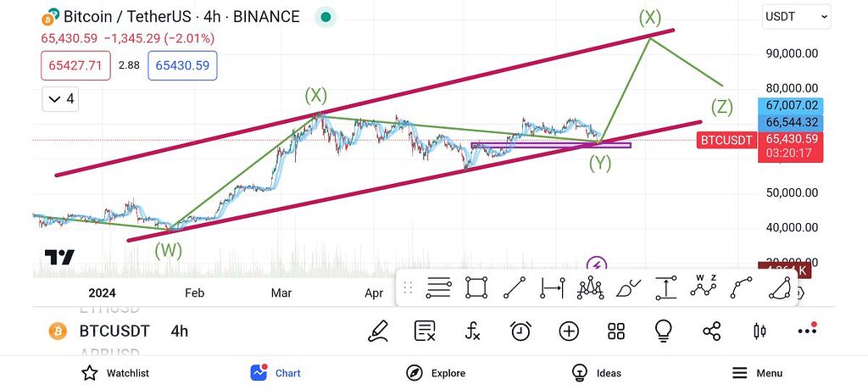Tap the circled plus add button
Screen dimensions: 868x390
click(x=569, y=331)
